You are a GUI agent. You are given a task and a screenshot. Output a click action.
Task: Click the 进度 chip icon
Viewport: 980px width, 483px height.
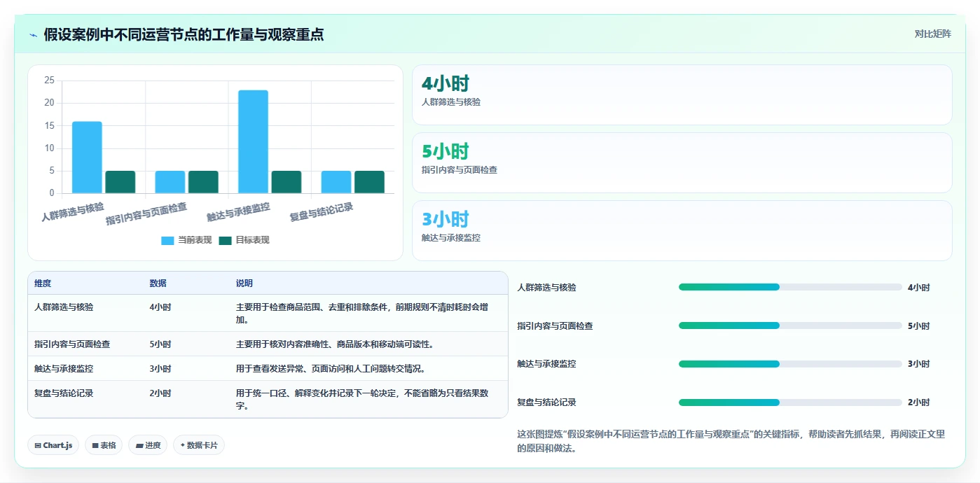coord(139,445)
